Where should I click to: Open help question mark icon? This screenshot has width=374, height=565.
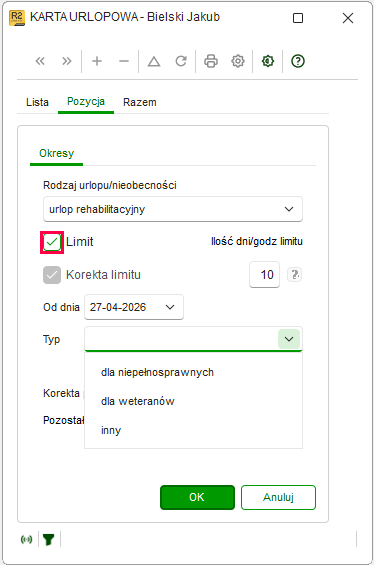298,61
